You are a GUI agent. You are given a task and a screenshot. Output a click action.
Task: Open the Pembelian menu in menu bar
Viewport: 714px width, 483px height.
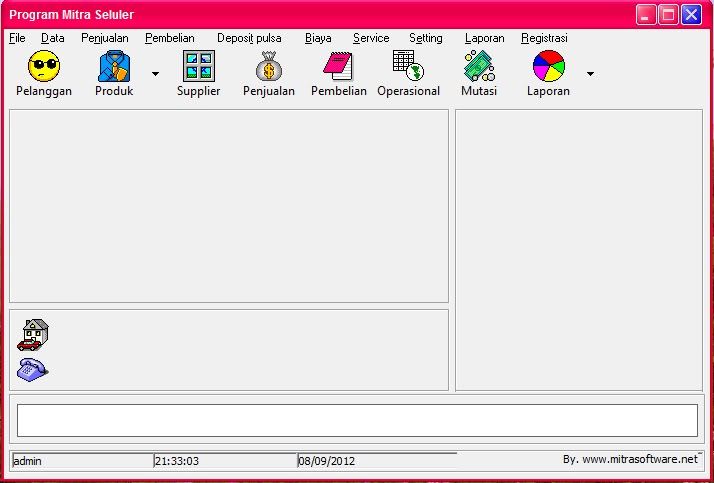click(x=170, y=38)
